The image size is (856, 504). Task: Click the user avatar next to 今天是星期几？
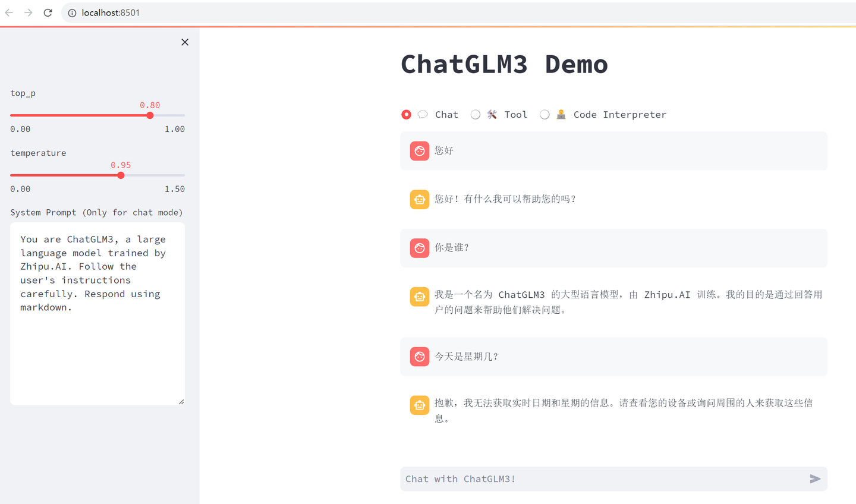click(420, 357)
